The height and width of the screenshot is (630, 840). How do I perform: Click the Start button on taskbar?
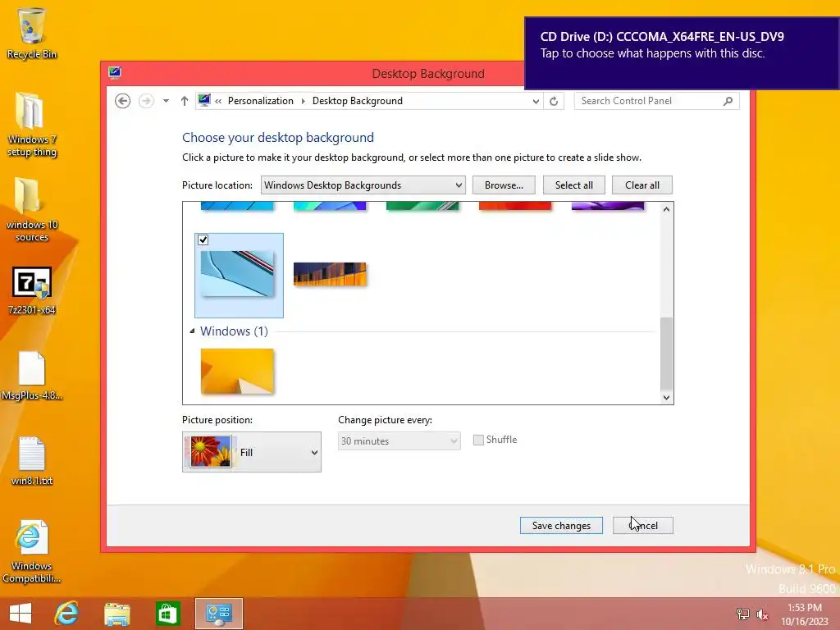tap(21, 614)
